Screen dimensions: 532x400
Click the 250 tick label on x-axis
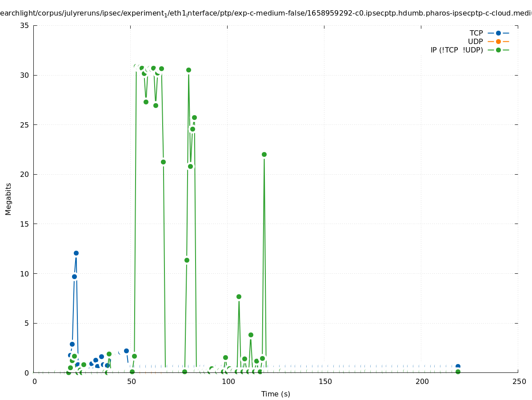(x=518, y=381)
